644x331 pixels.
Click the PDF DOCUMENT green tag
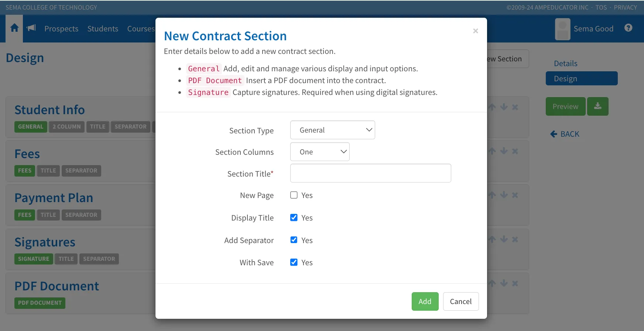coord(40,303)
